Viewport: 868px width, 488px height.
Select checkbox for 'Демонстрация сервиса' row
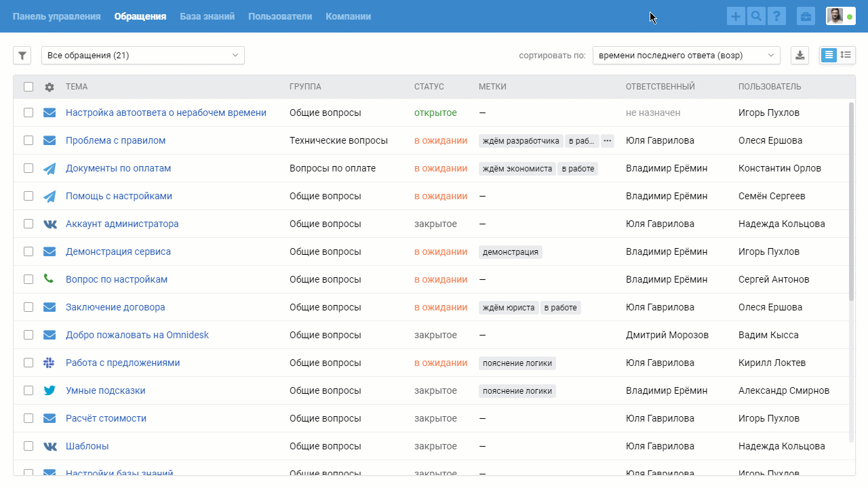click(x=28, y=251)
